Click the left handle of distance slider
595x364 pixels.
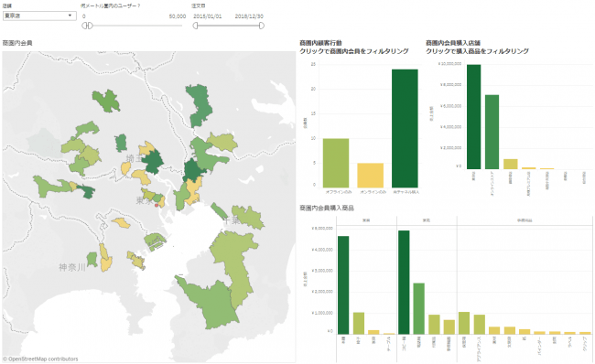(x=85, y=26)
